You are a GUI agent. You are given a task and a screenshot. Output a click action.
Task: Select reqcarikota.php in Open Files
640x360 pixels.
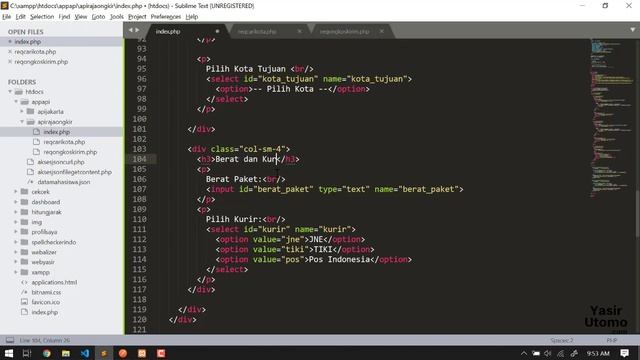click(x=35, y=52)
